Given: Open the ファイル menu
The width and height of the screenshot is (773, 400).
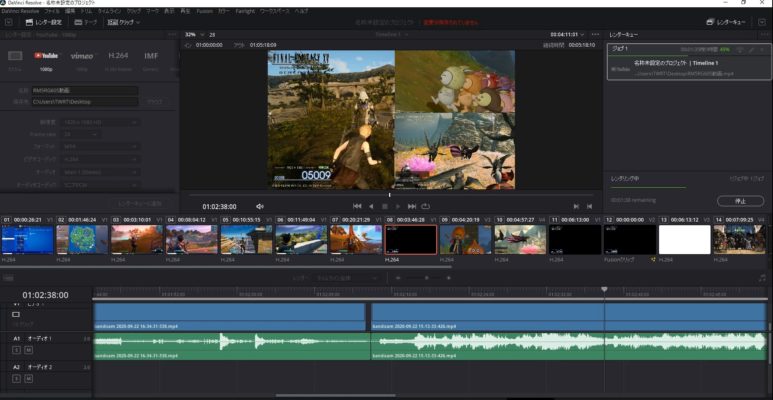Looking at the screenshot, I should [52, 11].
